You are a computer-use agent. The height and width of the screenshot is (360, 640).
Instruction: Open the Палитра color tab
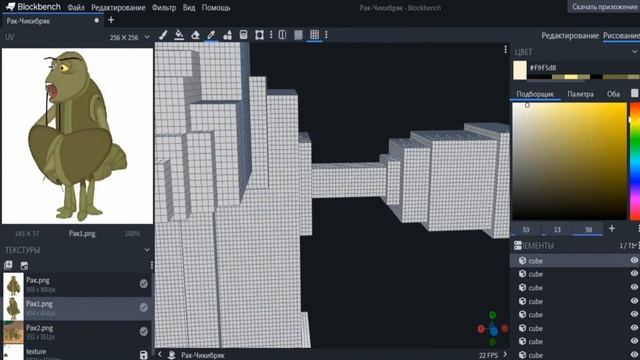tap(580, 94)
